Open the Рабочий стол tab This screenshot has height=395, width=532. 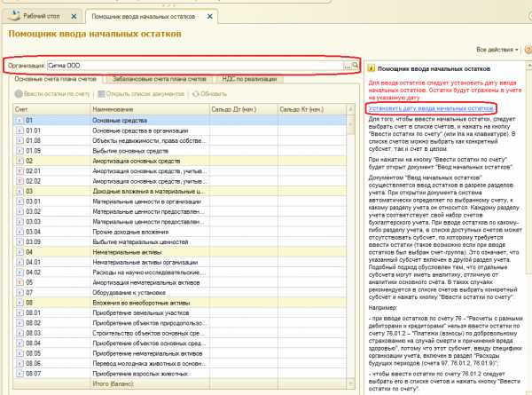(x=43, y=18)
